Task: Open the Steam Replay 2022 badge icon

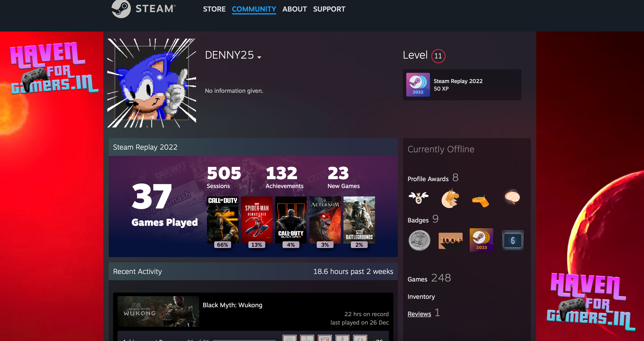Action: (418, 85)
